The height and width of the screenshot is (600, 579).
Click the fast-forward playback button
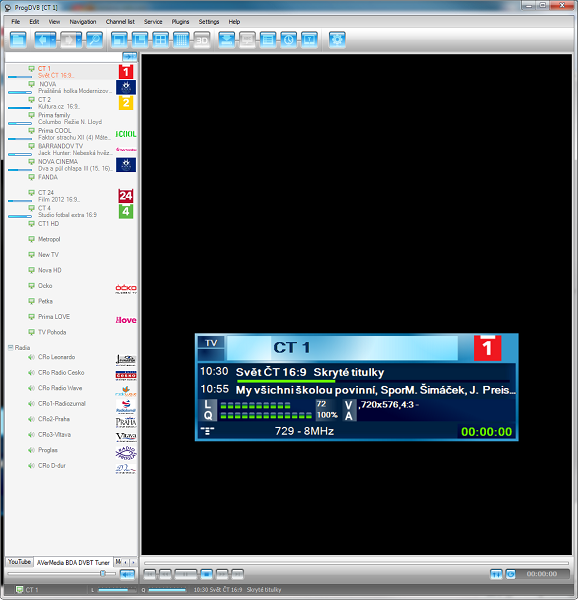coord(222,574)
